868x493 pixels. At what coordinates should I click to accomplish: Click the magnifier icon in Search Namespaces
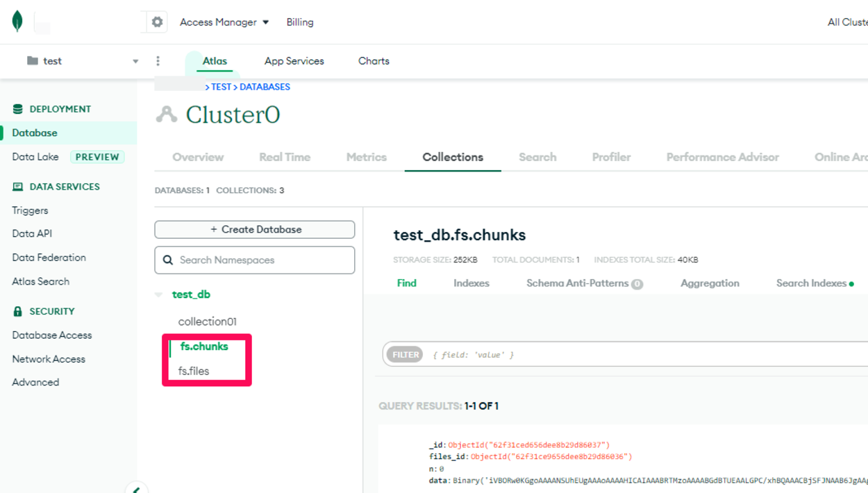pyautogui.click(x=167, y=260)
